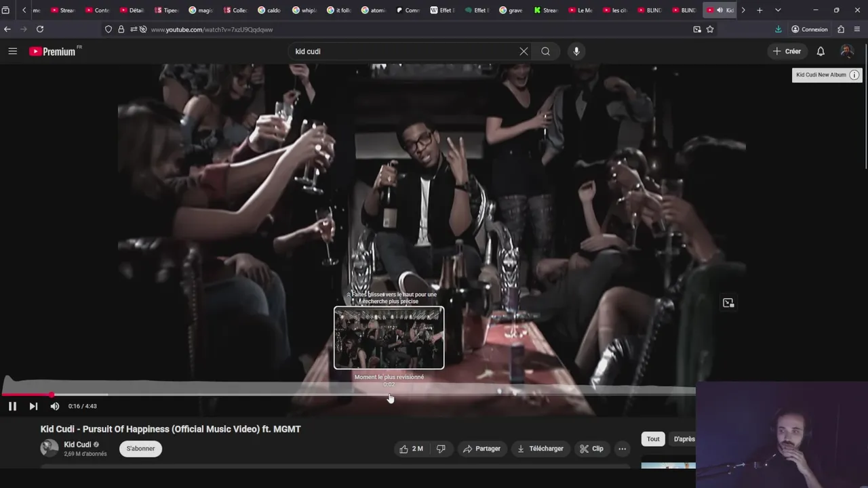868x488 pixels.
Task: Switch to the it follo Google tab
Action: (x=339, y=10)
